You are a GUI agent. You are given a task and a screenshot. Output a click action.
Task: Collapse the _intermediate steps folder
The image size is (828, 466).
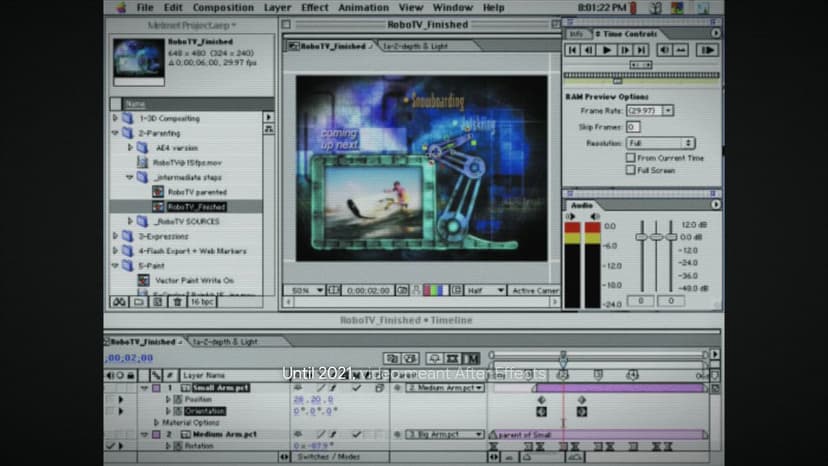tap(130, 178)
